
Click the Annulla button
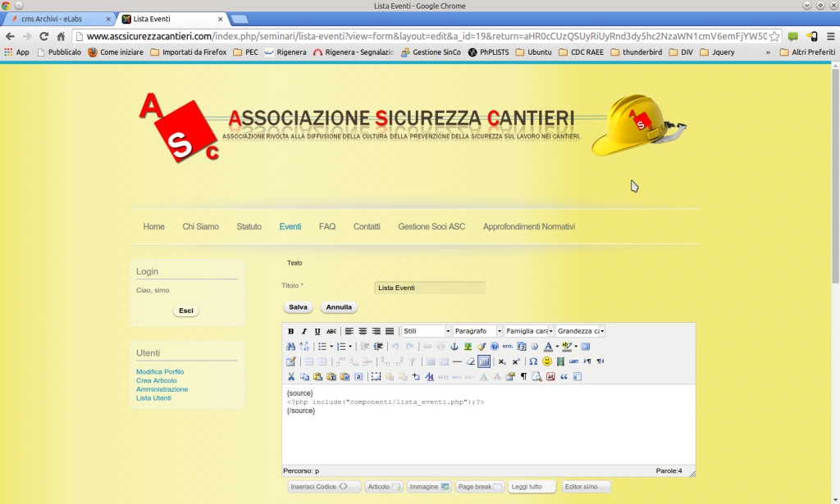tap(339, 307)
